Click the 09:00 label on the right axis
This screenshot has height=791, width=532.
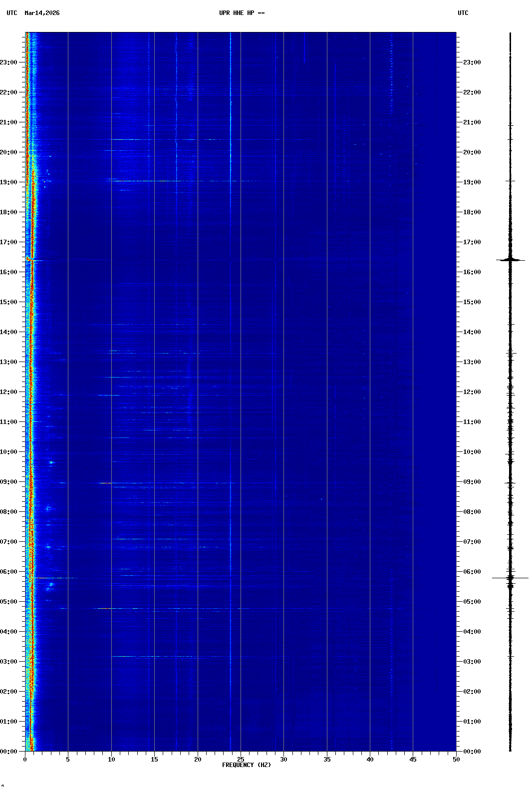point(472,482)
